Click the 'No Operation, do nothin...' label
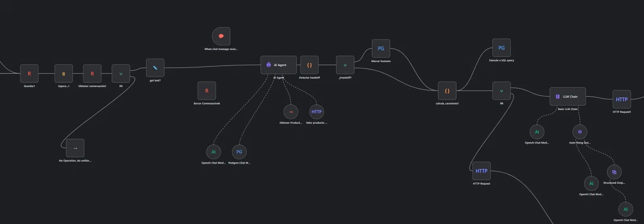 pyautogui.click(x=75, y=161)
